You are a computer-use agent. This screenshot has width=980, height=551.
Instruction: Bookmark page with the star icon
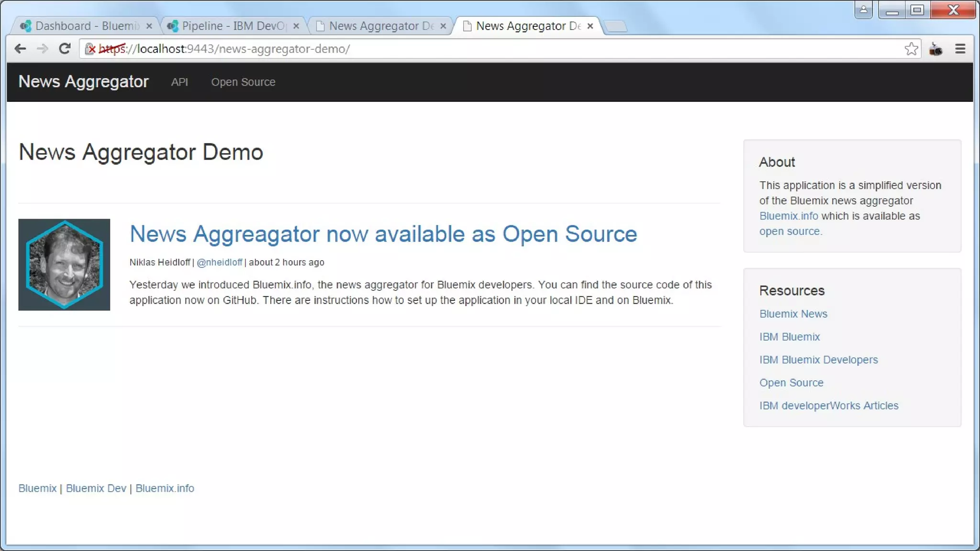(x=911, y=49)
